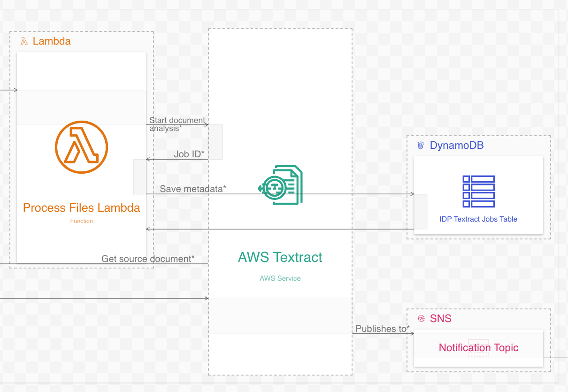Click the IDP Textract Jobs Table label
568x392 pixels.
(x=478, y=219)
